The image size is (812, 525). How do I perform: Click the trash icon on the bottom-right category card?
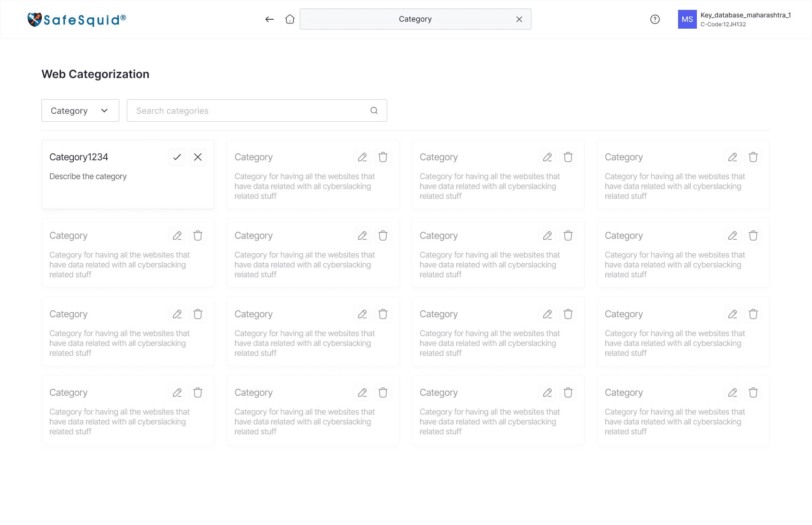753,392
